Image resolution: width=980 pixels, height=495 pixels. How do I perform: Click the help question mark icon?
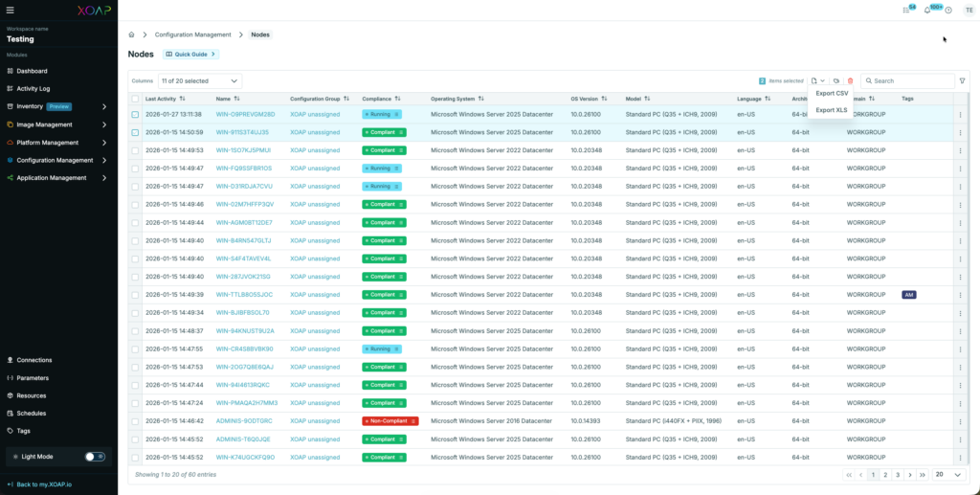[947, 11]
